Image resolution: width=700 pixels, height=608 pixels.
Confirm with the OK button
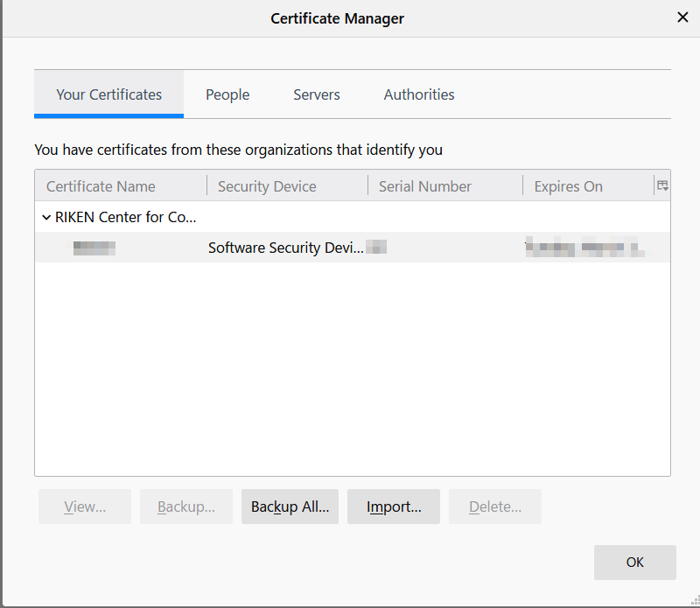pos(634,563)
